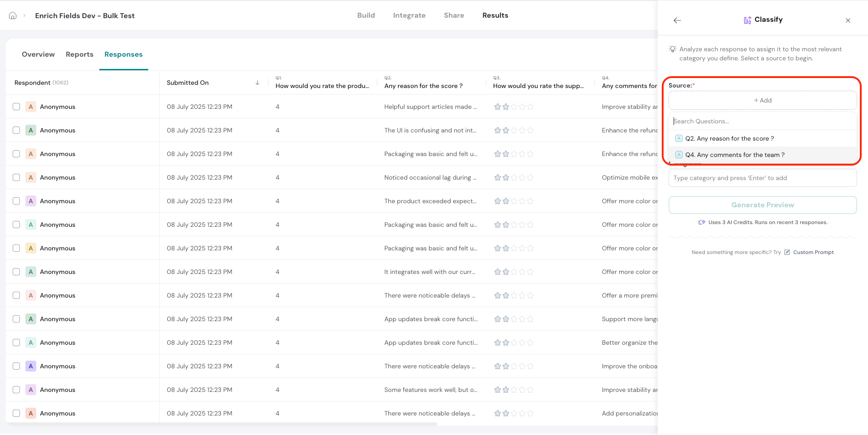Screen dimensions: 868x435
Task: Go back using the Classify panel arrow
Action: 677,20
